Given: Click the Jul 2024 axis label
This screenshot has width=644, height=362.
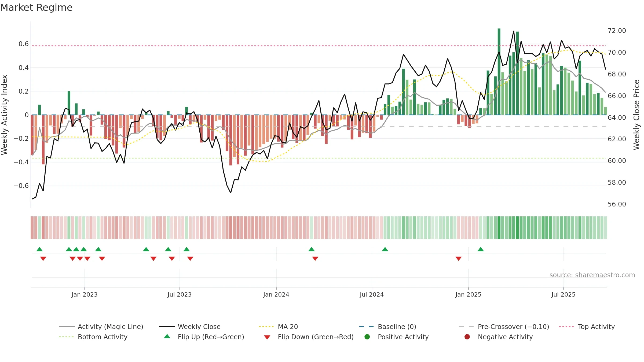Looking at the screenshot, I should [x=372, y=294].
